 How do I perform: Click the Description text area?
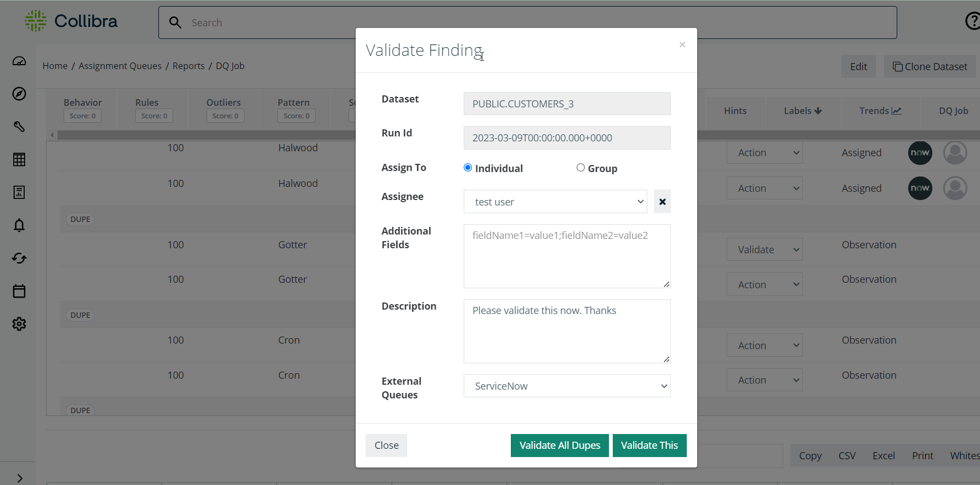[567, 331]
